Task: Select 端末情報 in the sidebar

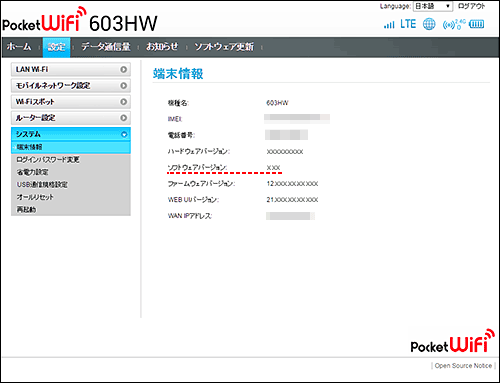Action: click(71, 147)
